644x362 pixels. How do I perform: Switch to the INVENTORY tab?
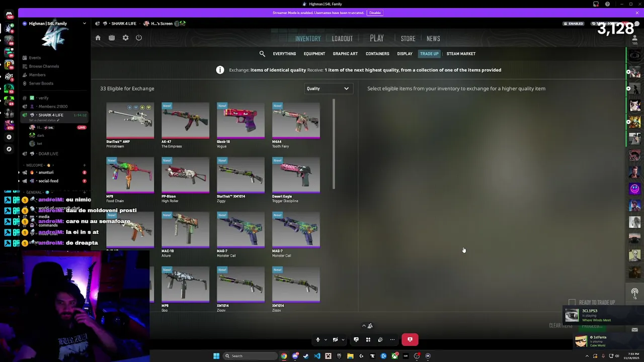[308, 39]
